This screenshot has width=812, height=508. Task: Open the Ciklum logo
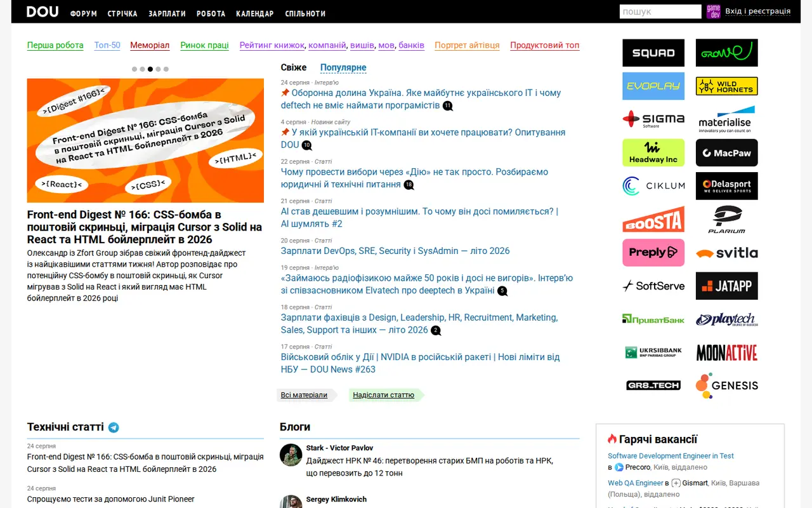[x=653, y=186]
